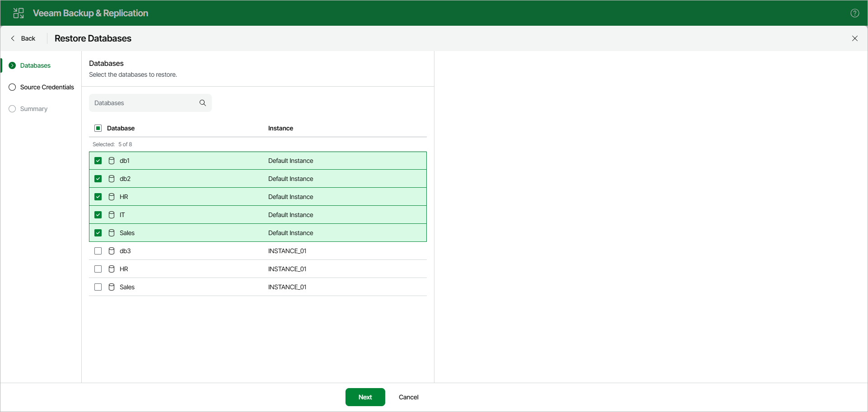Click Default Instance in the IT row
This screenshot has height=412, width=868.
click(291, 215)
